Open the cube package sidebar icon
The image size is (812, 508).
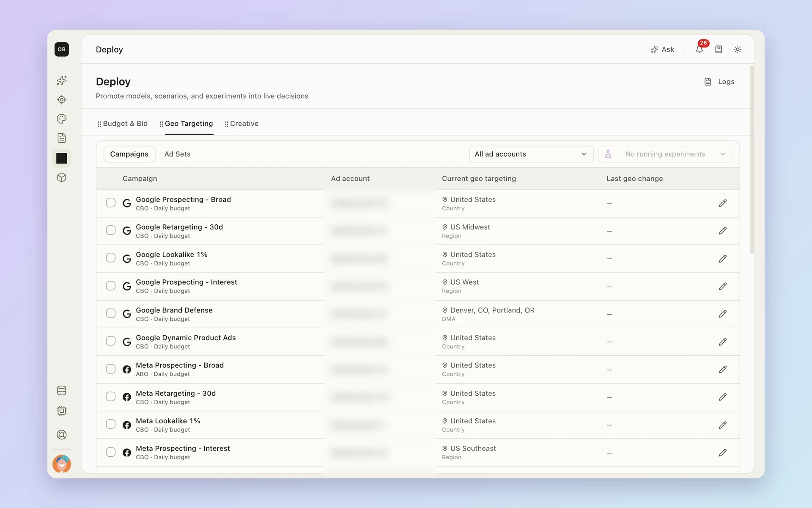[62, 178]
